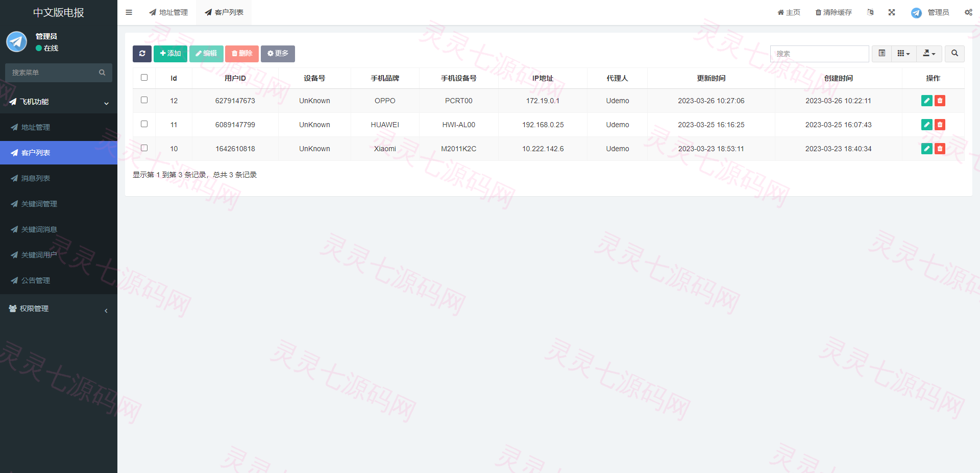The width and height of the screenshot is (980, 473).
Task: Click the sidebar search magnifier icon
Action: click(x=102, y=73)
